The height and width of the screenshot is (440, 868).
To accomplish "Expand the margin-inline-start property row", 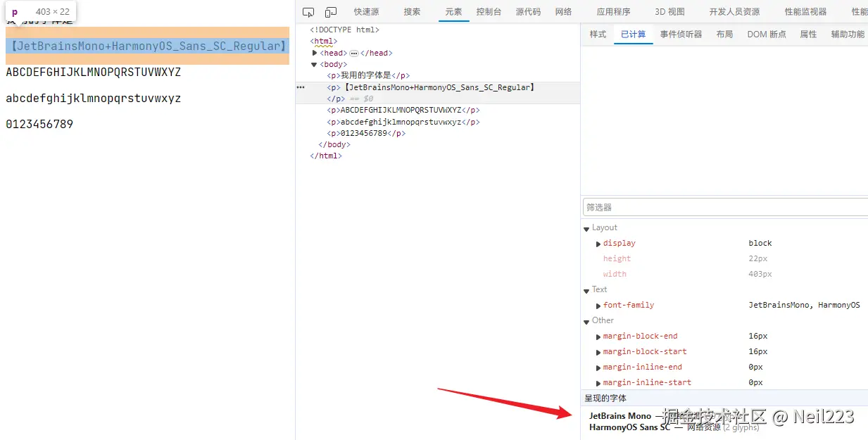I will [599, 383].
